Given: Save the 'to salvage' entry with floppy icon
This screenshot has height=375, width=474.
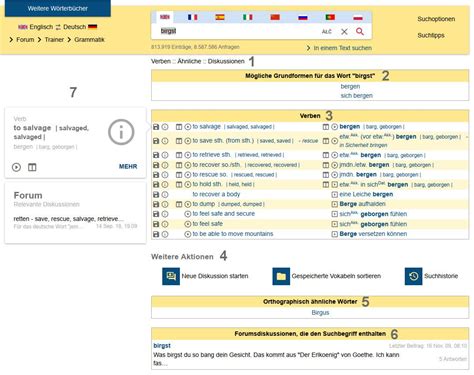Looking at the screenshot, I should click(156, 127).
